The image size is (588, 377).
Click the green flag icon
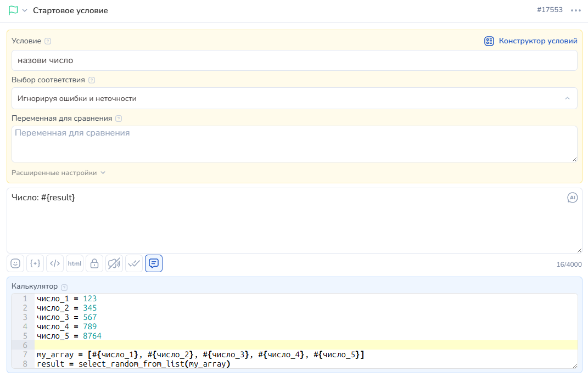13,10
